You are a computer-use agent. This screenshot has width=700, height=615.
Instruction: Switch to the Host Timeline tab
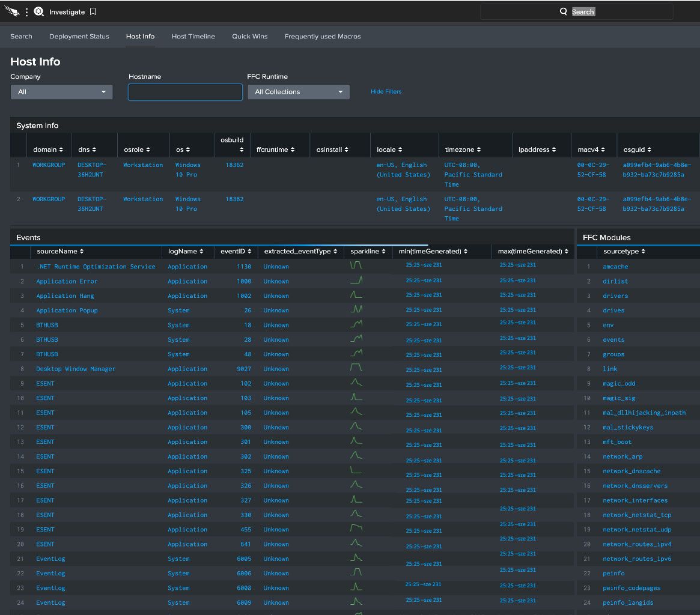tap(193, 36)
